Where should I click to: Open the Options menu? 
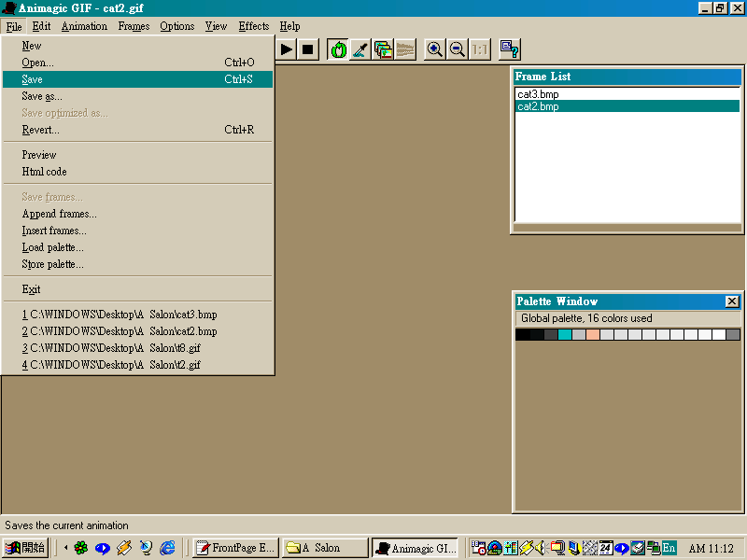tap(177, 26)
